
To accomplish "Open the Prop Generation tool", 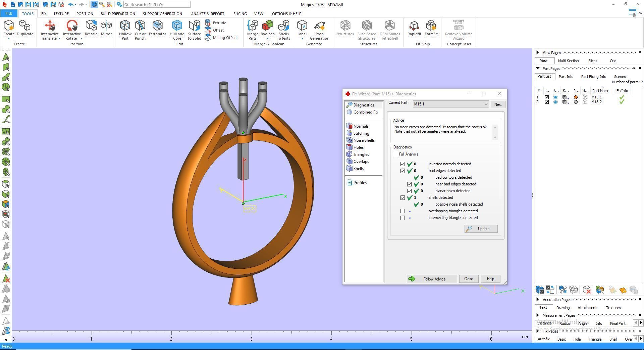I will (x=319, y=30).
